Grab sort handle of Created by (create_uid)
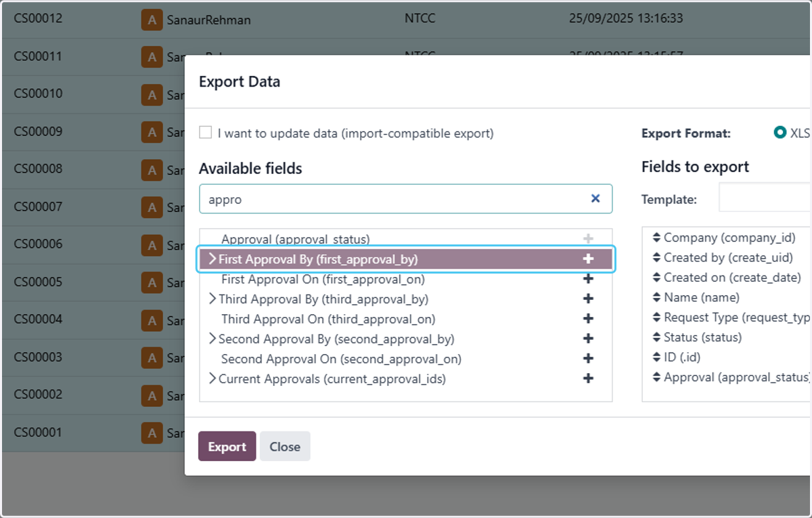This screenshot has width=812, height=518. pos(656,257)
